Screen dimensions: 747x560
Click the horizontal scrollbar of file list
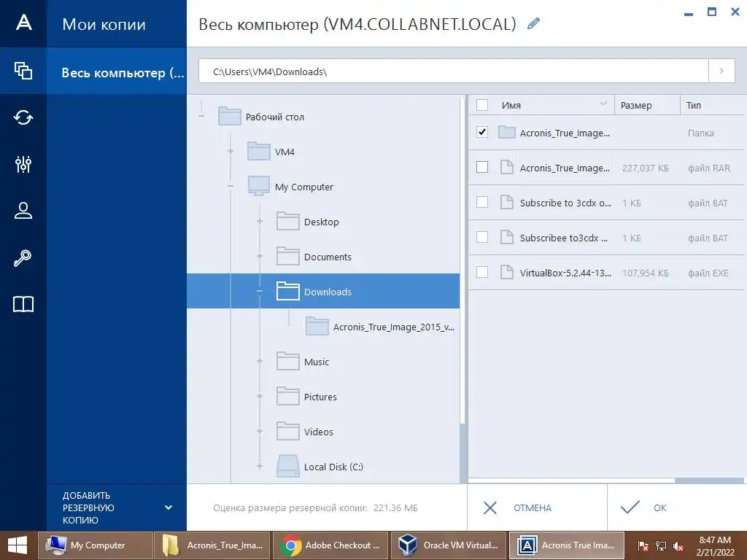(x=572, y=481)
